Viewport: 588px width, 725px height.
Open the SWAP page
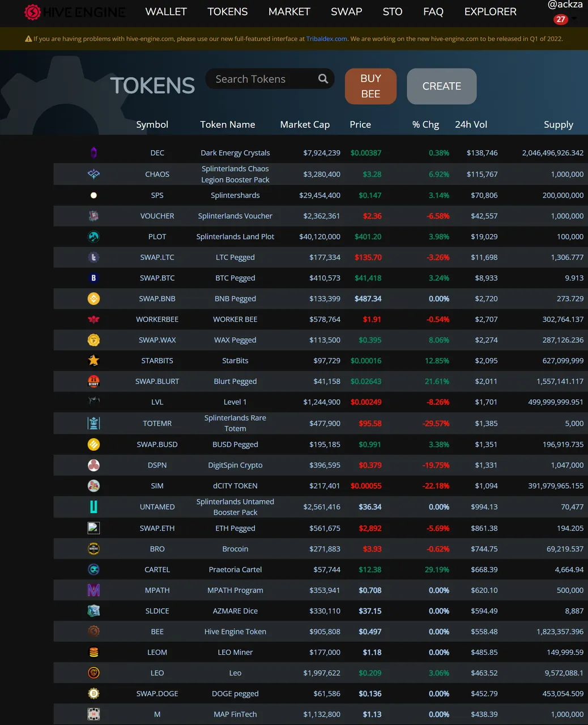[x=347, y=12]
